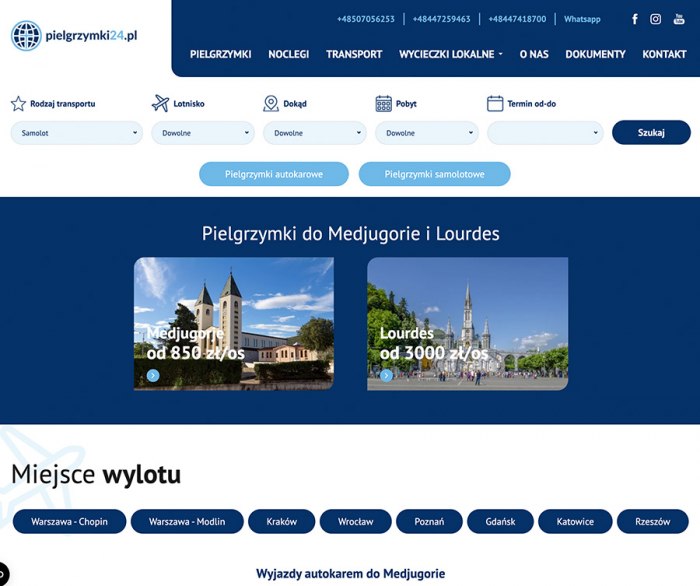Go to the Noclegi menu item
This screenshot has height=586, width=700.
click(x=288, y=54)
